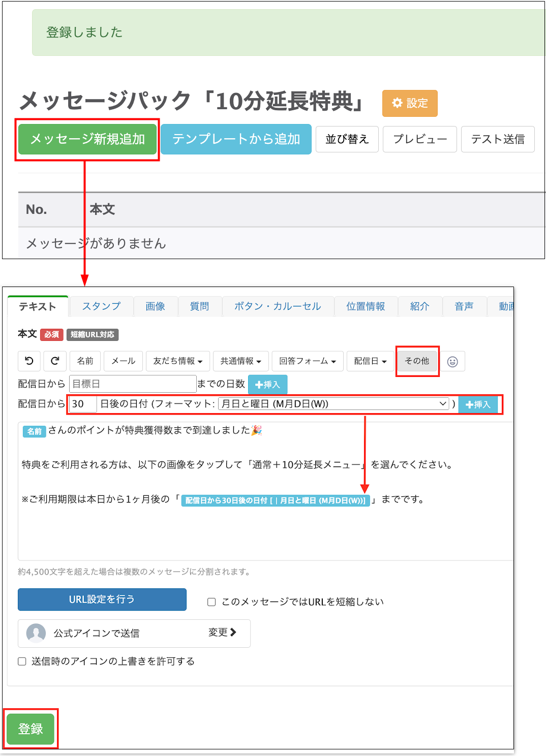Click the 登録 button
Viewport: 546px width, 756px height.
[x=31, y=728]
